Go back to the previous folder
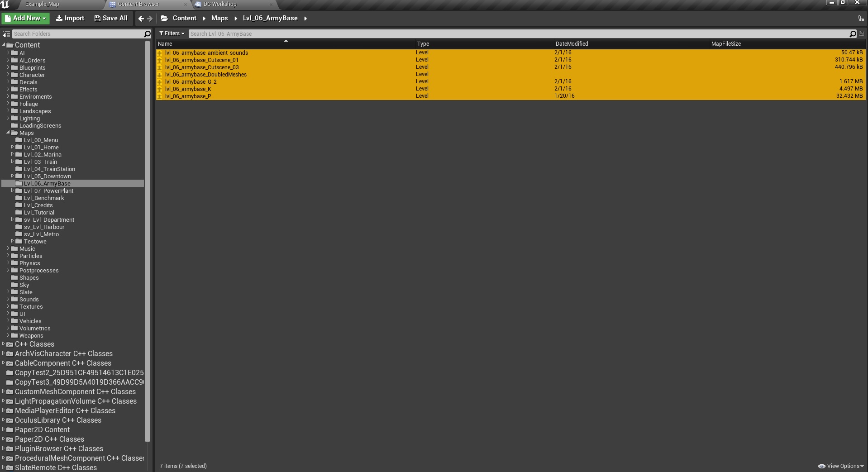This screenshot has width=868, height=472. click(x=141, y=19)
